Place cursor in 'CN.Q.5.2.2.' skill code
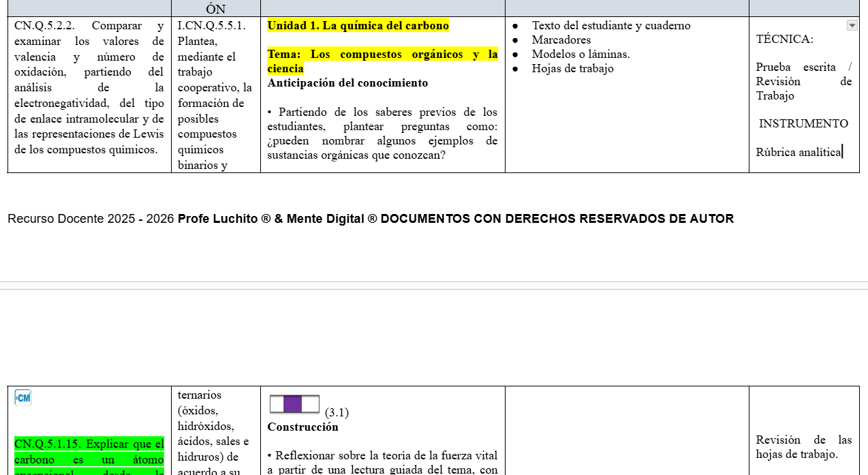Viewport: 868px width, 475px height. (x=44, y=26)
